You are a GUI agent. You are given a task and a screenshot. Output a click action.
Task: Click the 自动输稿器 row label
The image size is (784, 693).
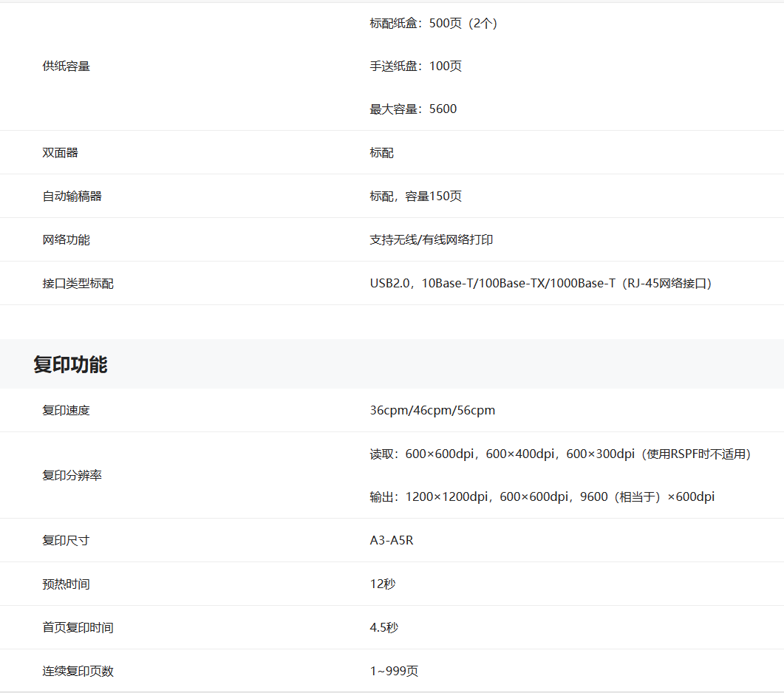pyautogui.click(x=72, y=197)
